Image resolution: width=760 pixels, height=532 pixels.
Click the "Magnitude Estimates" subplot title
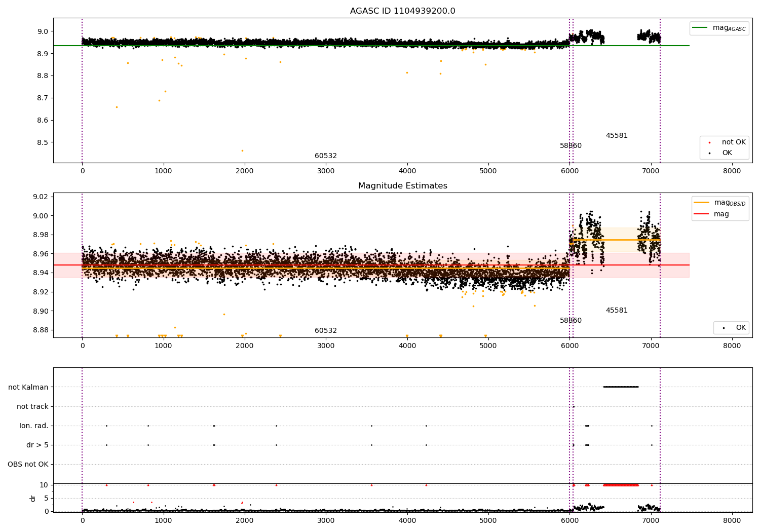tap(402, 186)
